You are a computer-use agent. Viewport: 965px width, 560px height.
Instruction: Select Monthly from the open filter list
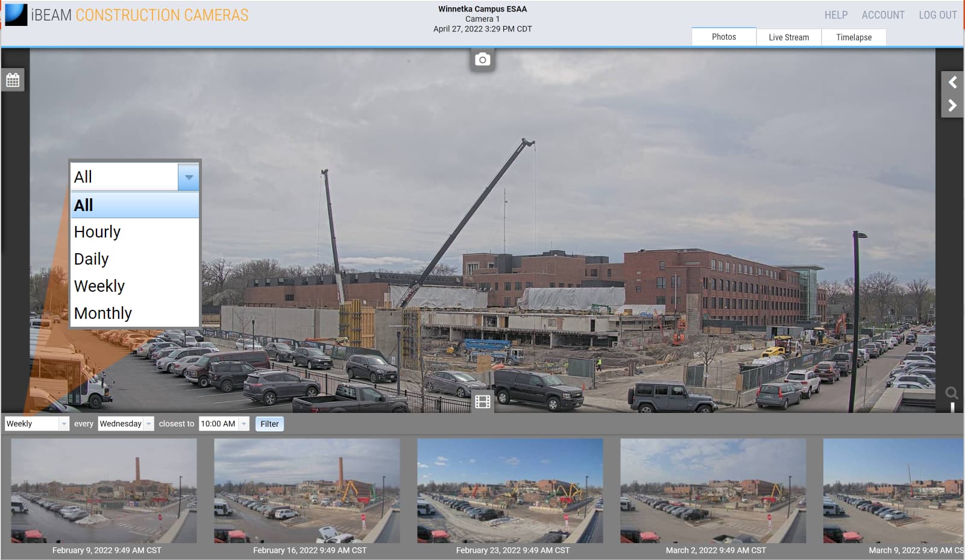(102, 313)
